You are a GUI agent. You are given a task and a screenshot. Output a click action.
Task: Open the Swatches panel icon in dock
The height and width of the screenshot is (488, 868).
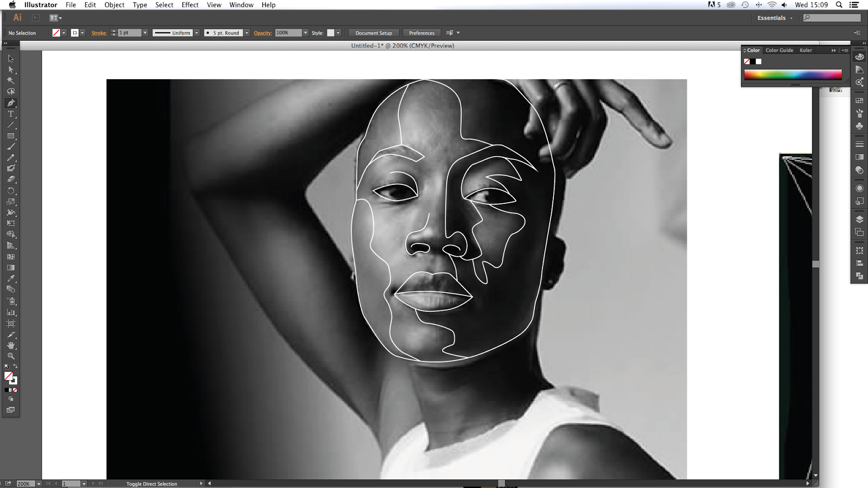(x=859, y=101)
